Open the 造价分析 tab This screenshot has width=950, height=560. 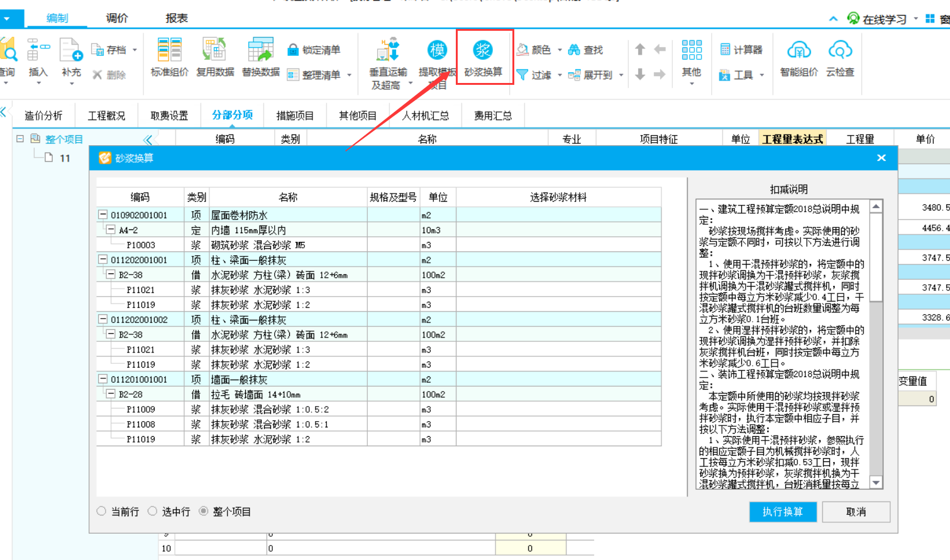pyautogui.click(x=43, y=116)
